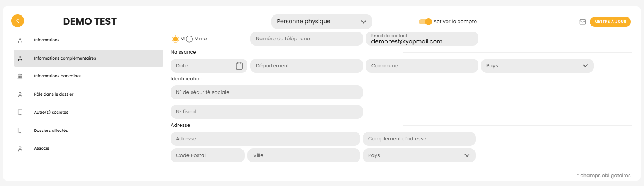The image size is (644, 186).
Task: Click the envelope mail icon
Action: click(x=583, y=22)
